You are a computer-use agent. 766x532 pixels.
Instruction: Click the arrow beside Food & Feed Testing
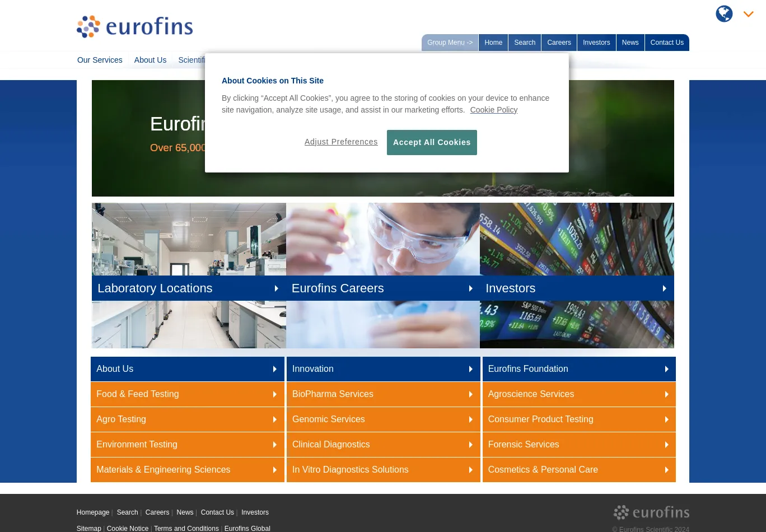pyautogui.click(x=274, y=394)
